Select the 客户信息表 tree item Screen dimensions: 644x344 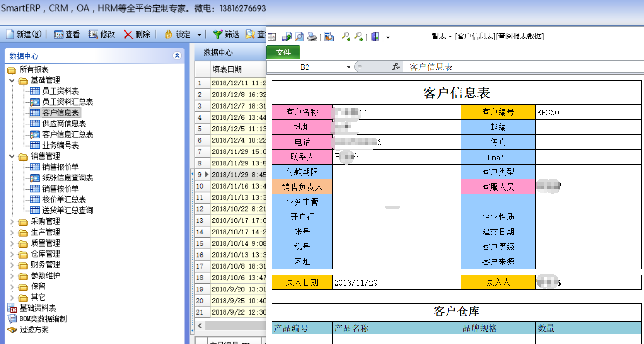55,113
